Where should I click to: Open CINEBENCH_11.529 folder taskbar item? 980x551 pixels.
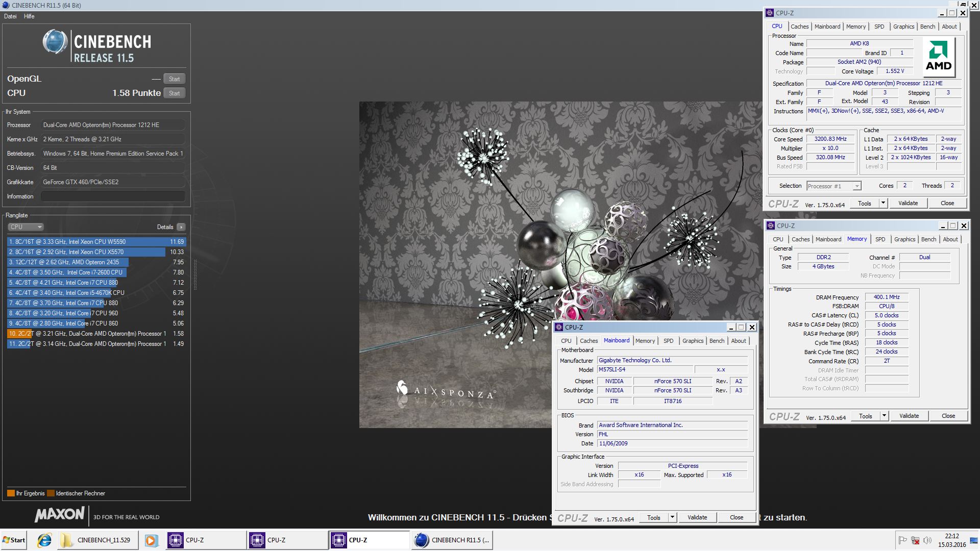tap(97, 540)
